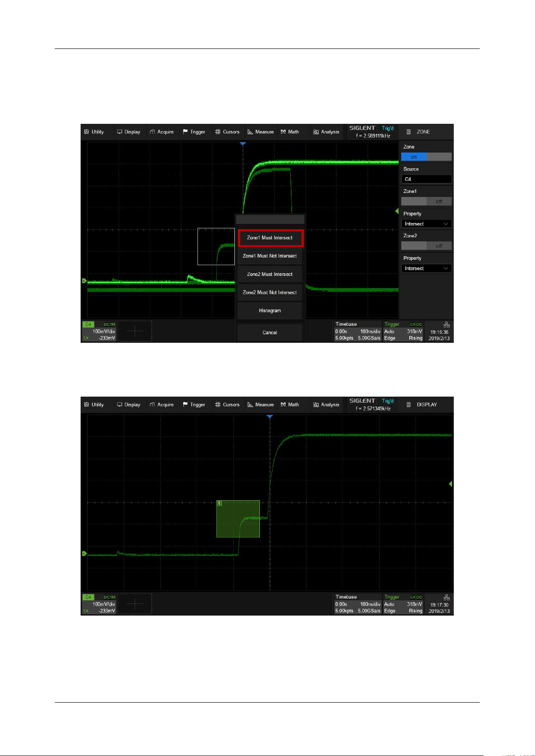Expand Property Intersect dropdown under Zone1
The image size is (535, 756).
tap(426, 224)
